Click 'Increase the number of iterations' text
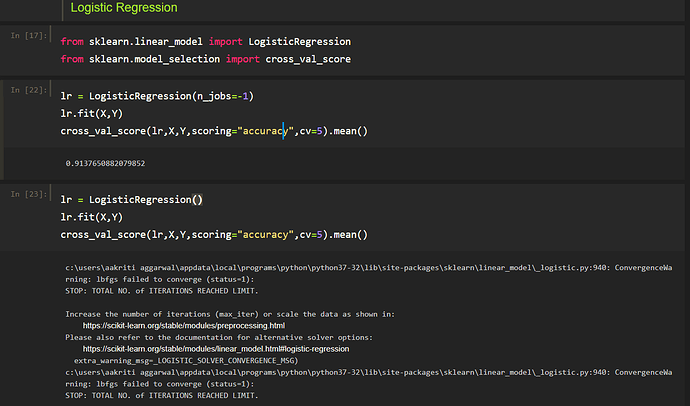Image resolution: width=690 pixels, height=406 pixels. click(x=230, y=314)
